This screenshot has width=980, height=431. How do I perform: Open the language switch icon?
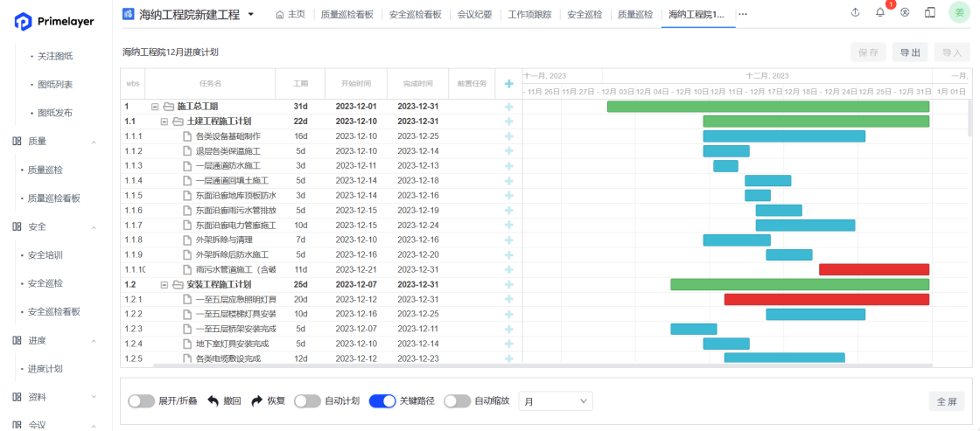click(905, 13)
